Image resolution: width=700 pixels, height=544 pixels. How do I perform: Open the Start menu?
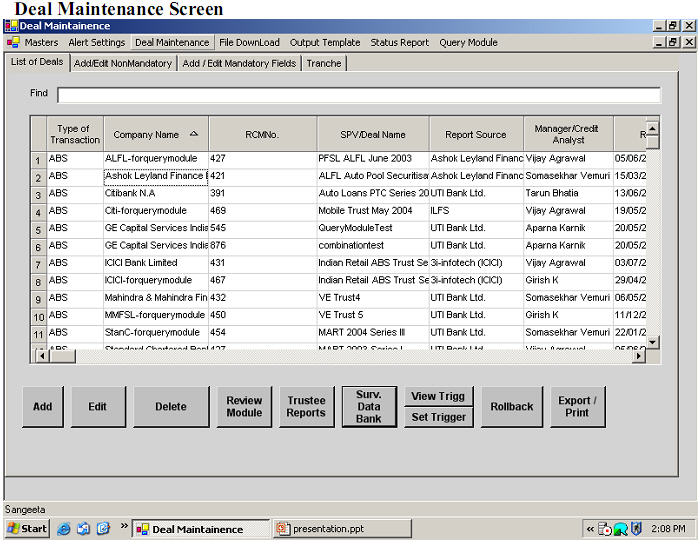click(x=27, y=529)
